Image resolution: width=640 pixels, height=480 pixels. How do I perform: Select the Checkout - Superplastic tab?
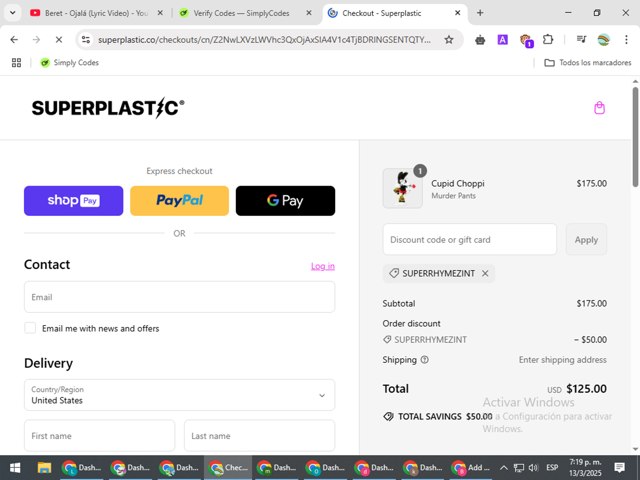394,13
